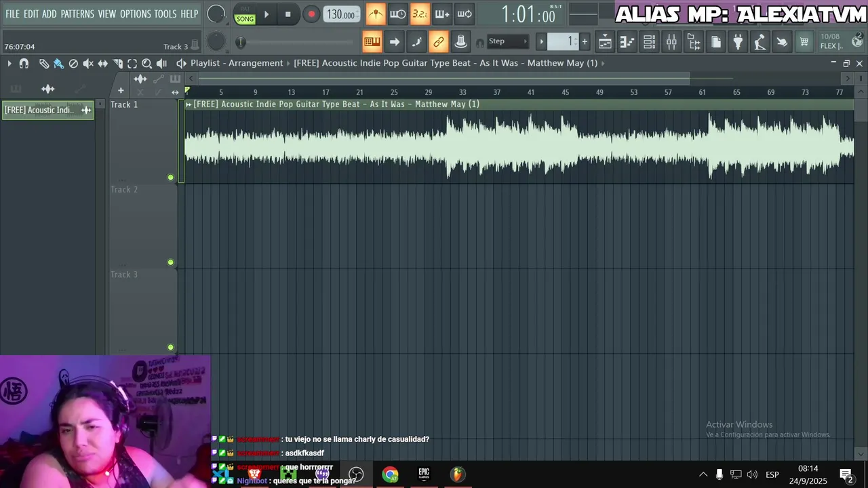Screen dimensions: 868x488
Task: Open the Browser panel
Action: (694, 42)
